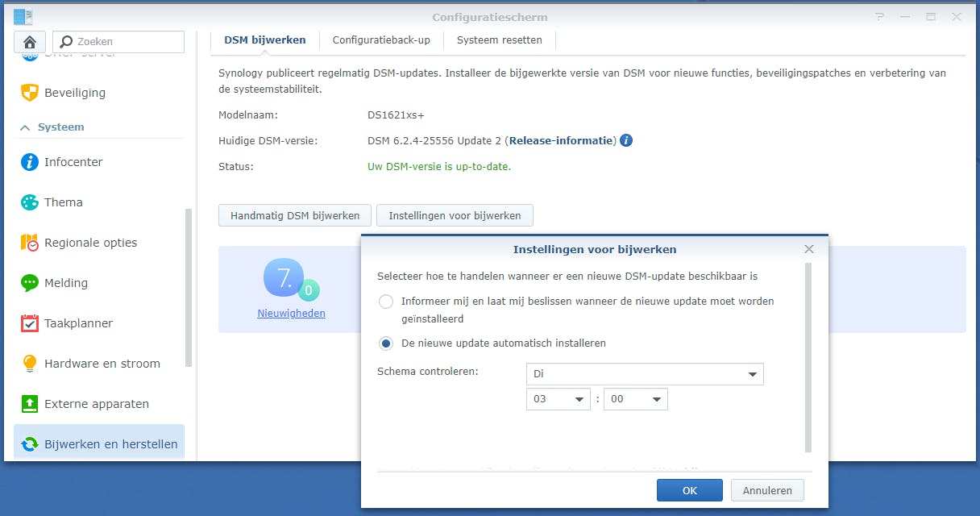
Task: Click the Thema palette icon
Action: (x=30, y=202)
